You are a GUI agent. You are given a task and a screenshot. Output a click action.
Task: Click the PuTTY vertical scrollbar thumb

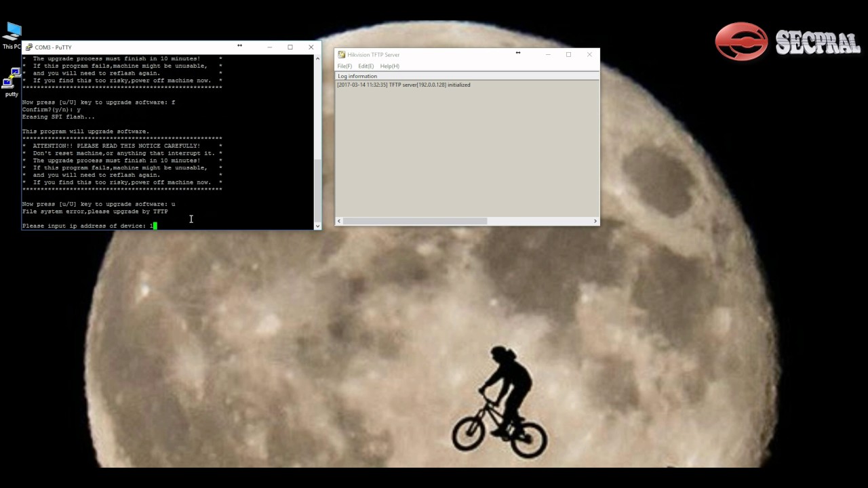pos(317,189)
